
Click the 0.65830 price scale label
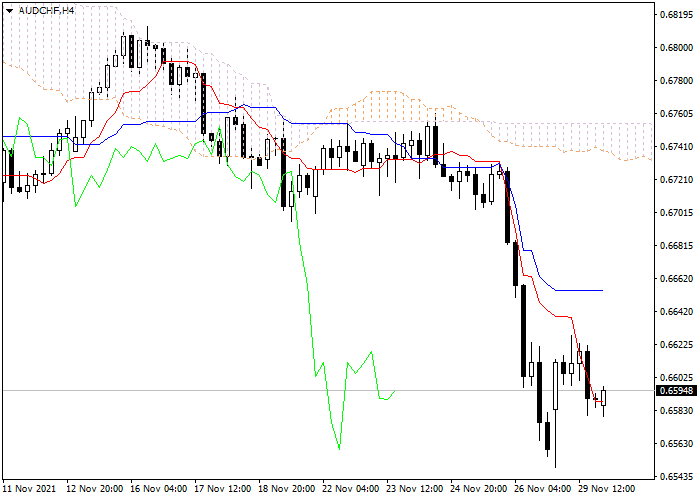[x=676, y=411]
